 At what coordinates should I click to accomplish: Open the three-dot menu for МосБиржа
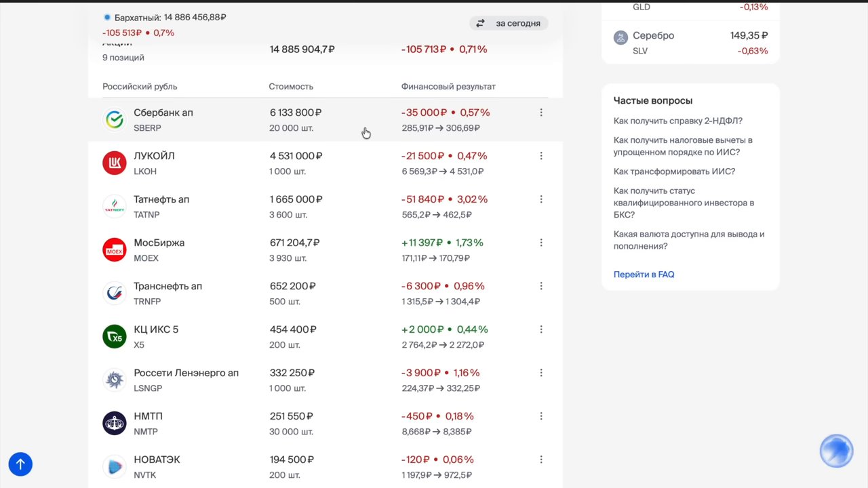541,243
